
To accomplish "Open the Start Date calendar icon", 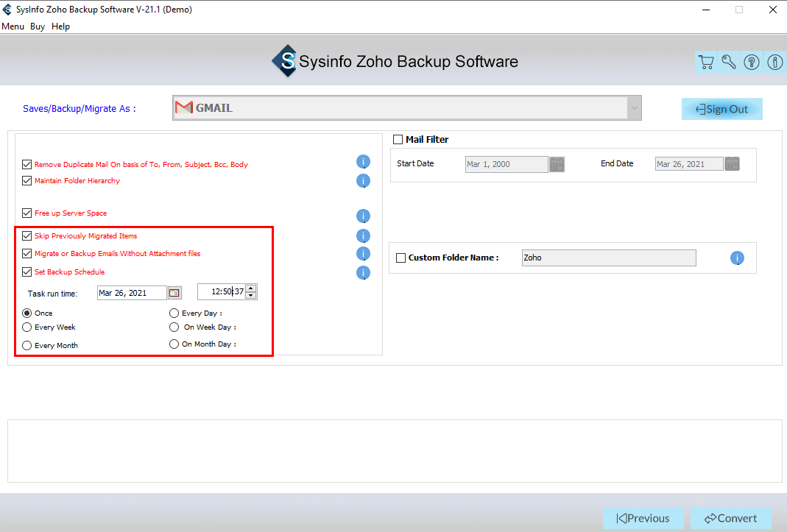I will [557, 164].
